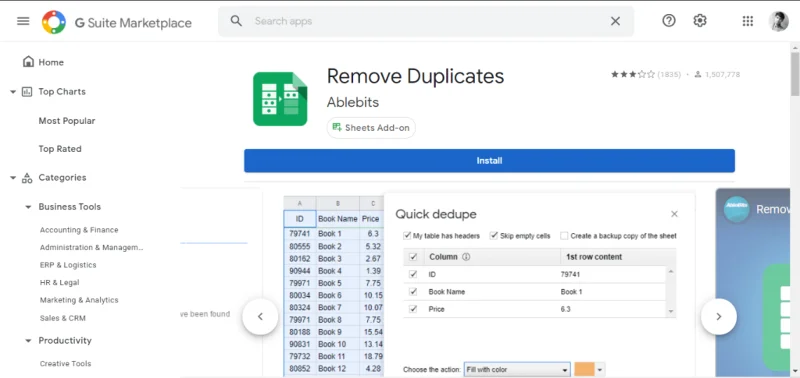Open the Google apps grid
This screenshot has width=800, height=378.
747,21
